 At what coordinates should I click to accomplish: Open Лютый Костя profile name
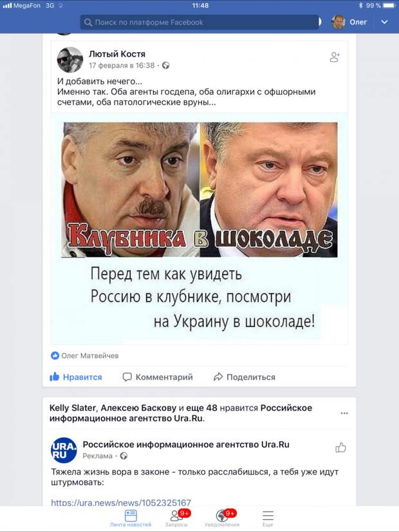click(117, 54)
